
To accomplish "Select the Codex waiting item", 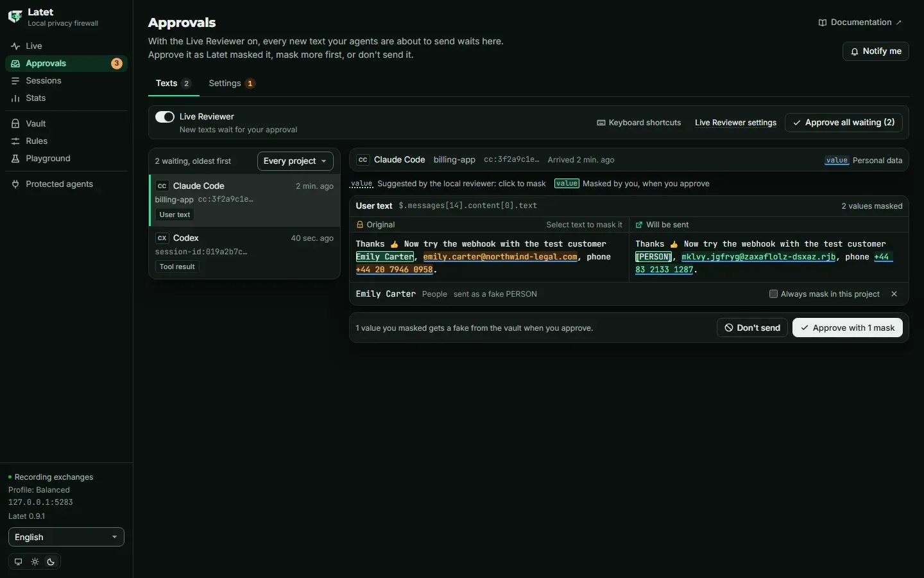I will coord(244,252).
